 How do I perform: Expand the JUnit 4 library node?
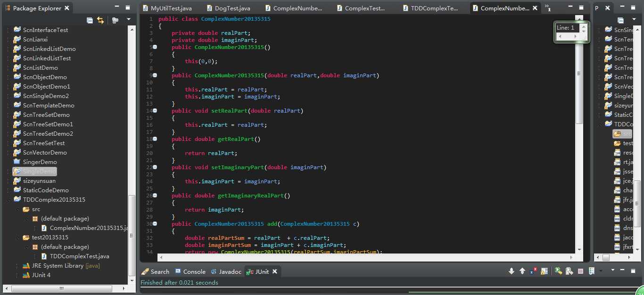[17, 275]
